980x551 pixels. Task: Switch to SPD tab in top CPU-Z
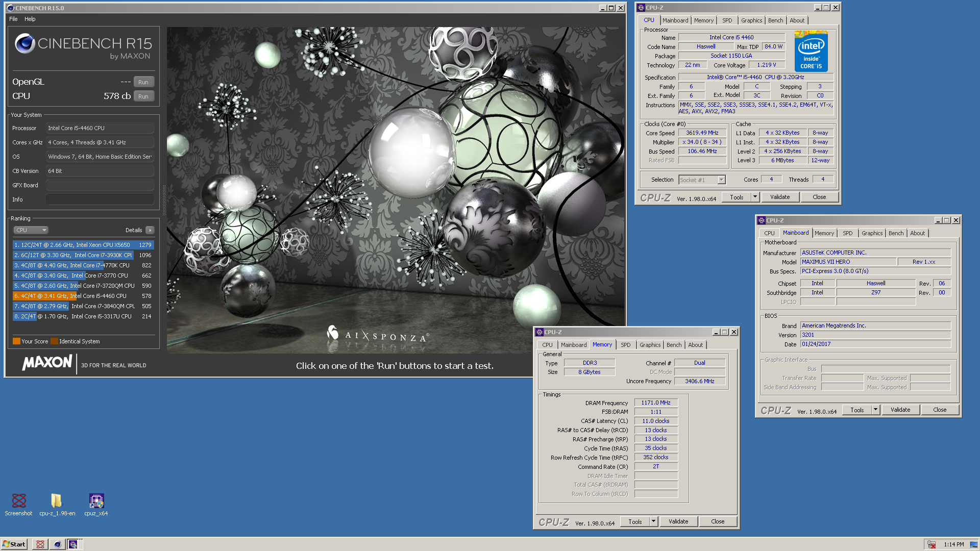point(727,20)
